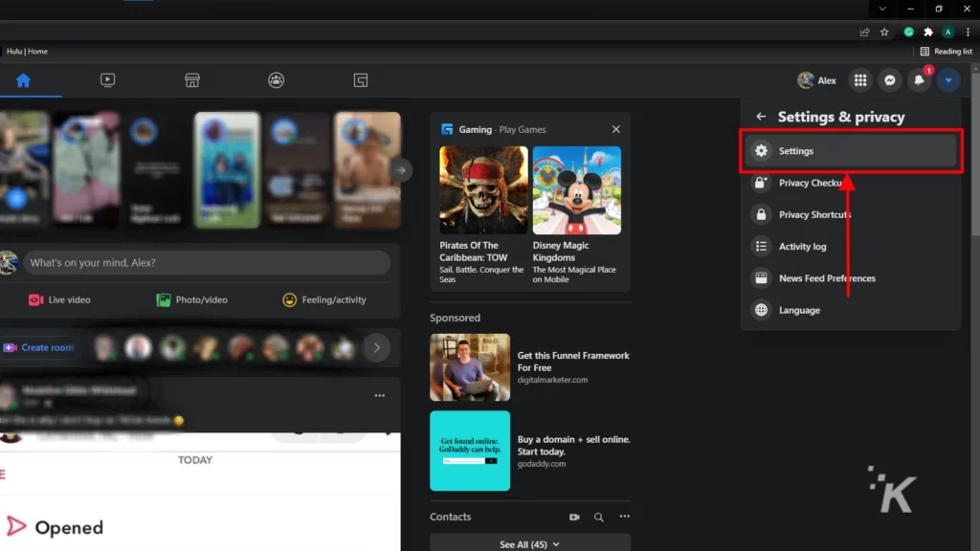Open the Hulu | Home bookmark
980x551 pixels.
27,52
